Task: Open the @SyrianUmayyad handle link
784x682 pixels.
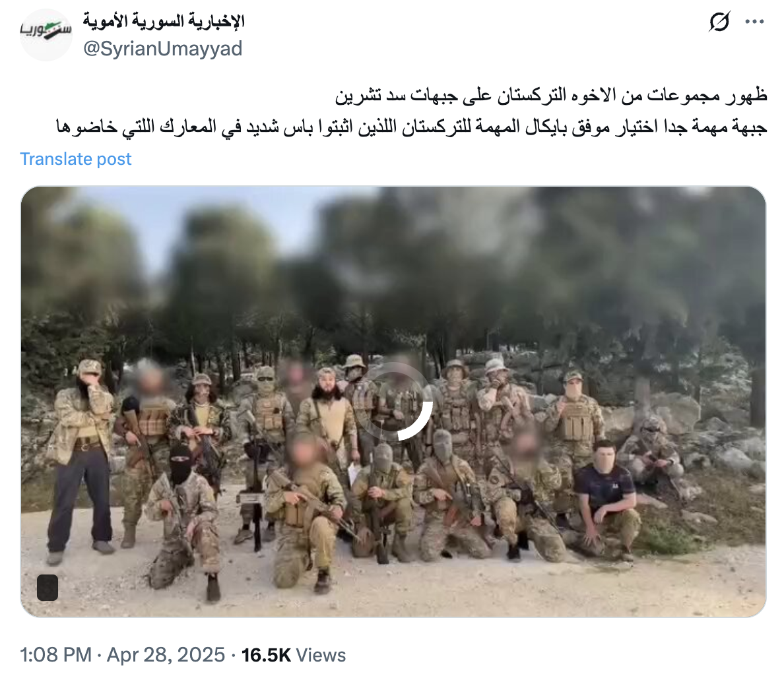Action: click(162, 48)
